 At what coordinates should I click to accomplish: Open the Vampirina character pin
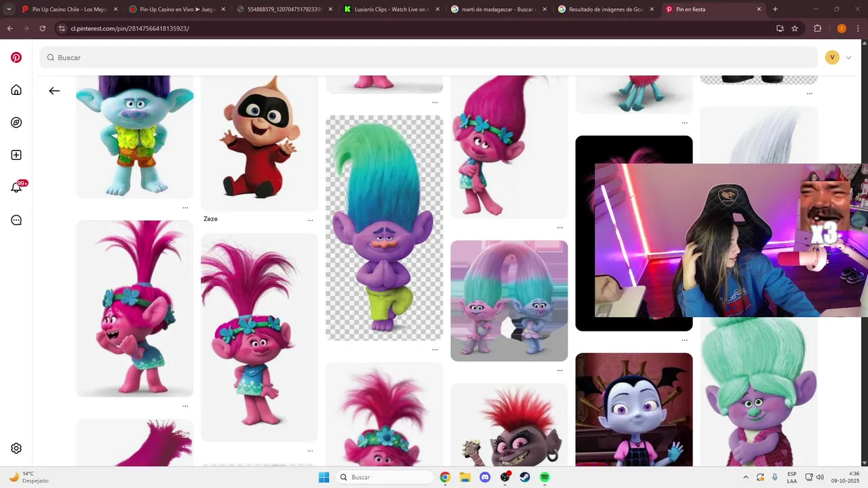(x=634, y=409)
